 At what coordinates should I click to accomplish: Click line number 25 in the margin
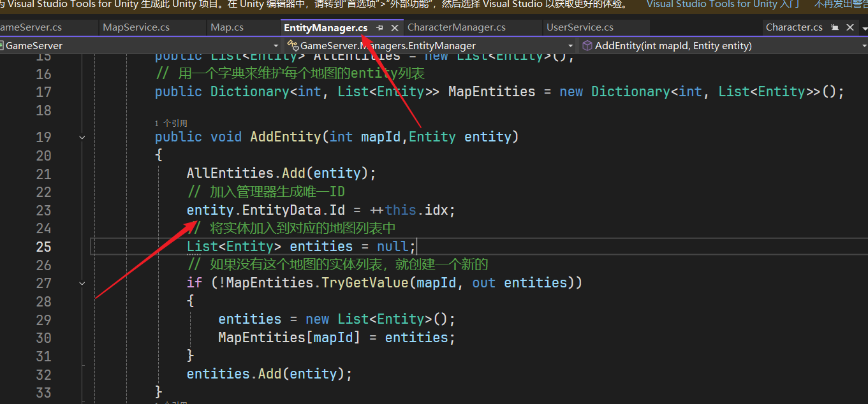point(43,247)
